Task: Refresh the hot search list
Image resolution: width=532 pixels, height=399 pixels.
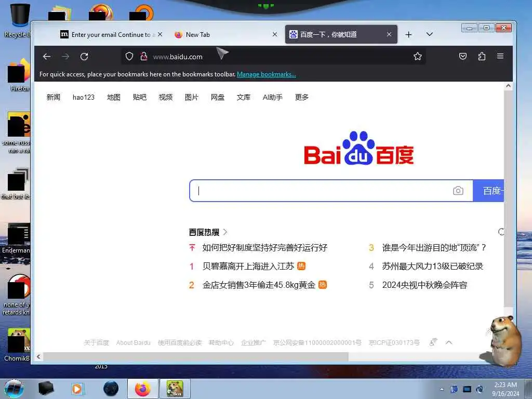Action: tap(501, 232)
